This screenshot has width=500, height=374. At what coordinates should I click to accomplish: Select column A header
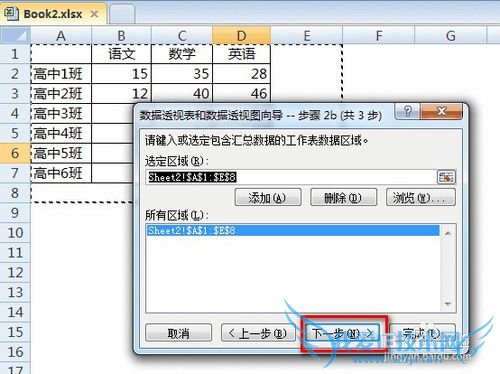pos(61,35)
